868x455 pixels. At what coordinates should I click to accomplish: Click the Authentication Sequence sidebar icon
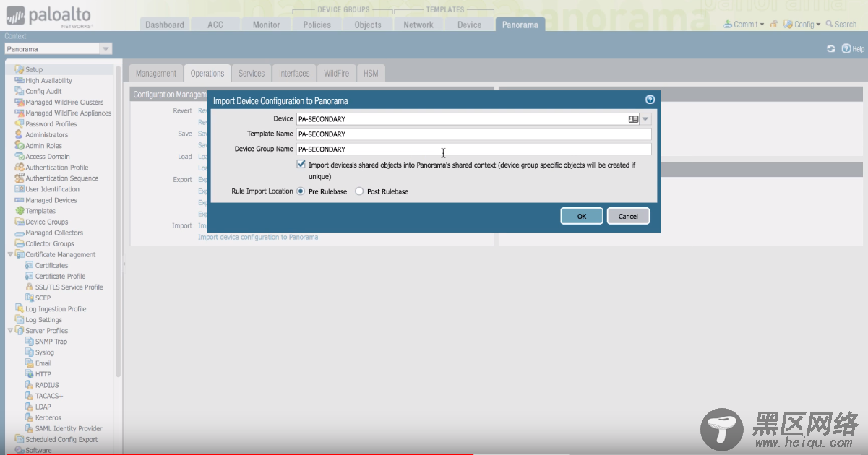(20, 178)
